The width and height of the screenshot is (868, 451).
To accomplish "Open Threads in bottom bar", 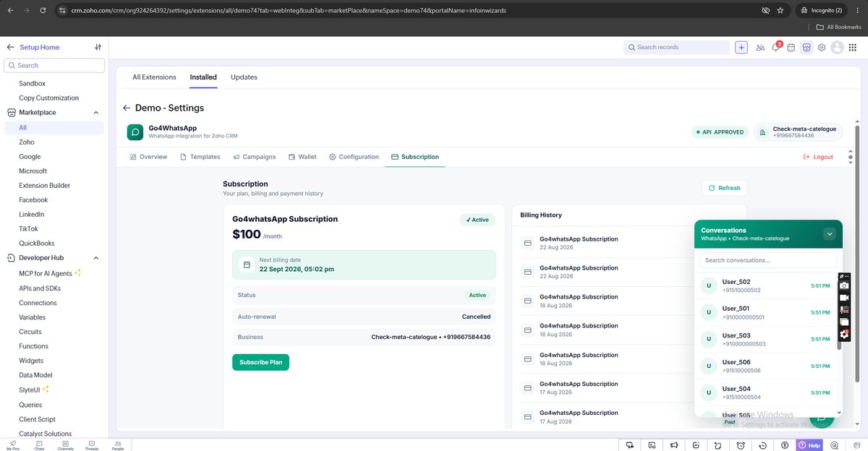I will click(x=91, y=445).
